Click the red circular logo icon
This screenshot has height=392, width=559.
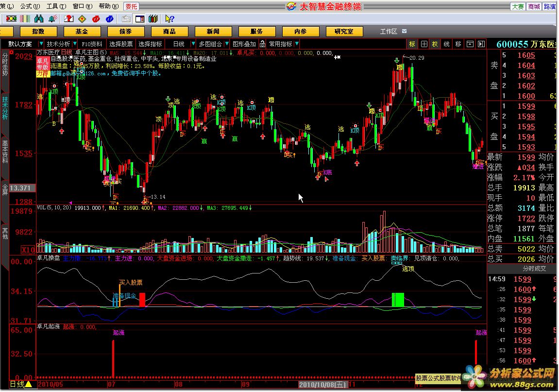pos(96,18)
